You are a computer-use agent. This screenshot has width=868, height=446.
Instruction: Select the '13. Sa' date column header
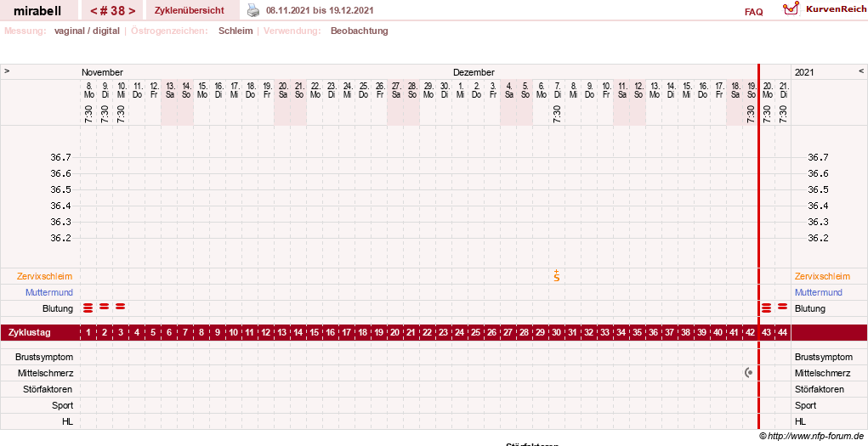click(x=170, y=90)
